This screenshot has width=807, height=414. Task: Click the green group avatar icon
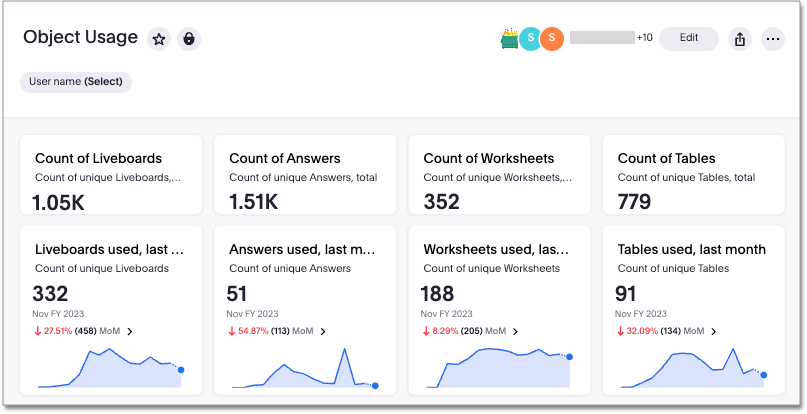[510, 39]
